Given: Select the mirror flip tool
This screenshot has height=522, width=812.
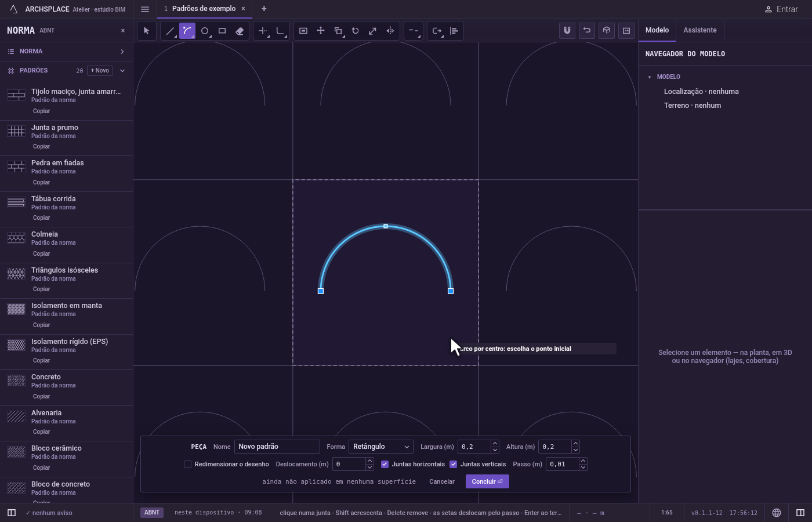Looking at the screenshot, I should pos(390,31).
